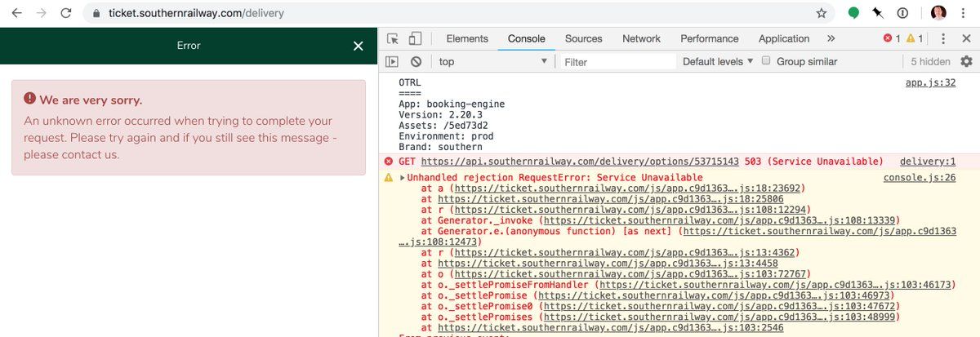Open the Chrome profile avatar

click(x=939, y=13)
